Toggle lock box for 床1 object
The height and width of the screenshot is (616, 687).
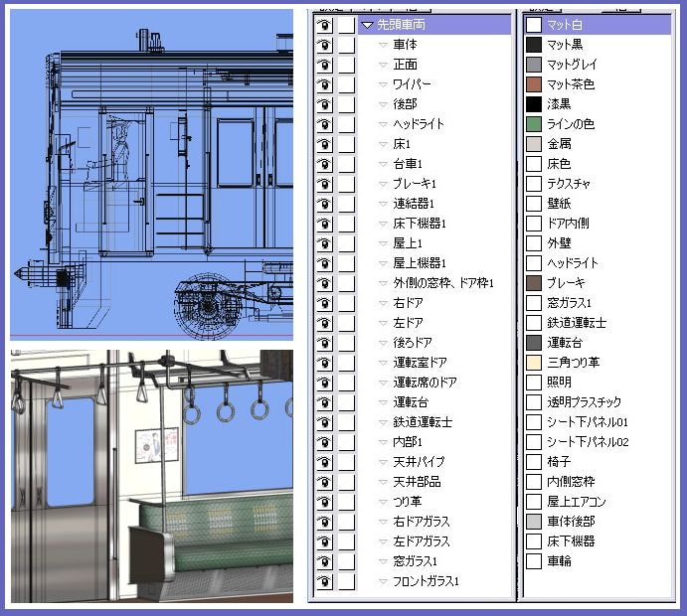[347, 144]
